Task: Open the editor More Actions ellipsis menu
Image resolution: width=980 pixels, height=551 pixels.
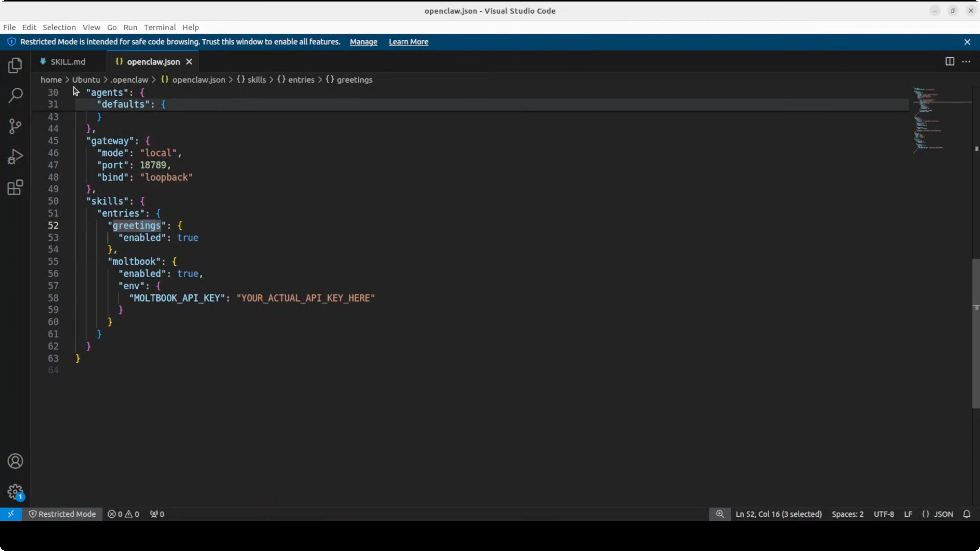Action: tap(967, 61)
